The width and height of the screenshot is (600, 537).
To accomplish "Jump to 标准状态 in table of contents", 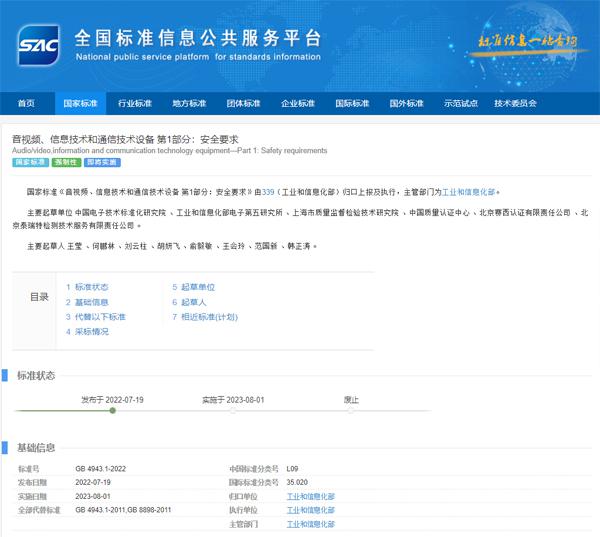I will pos(90,287).
